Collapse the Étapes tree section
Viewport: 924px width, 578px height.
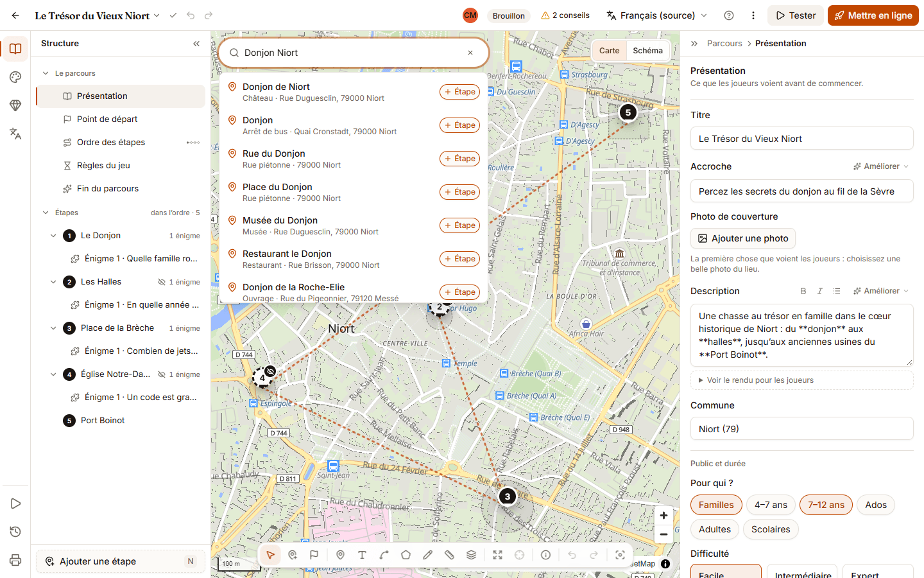point(46,213)
